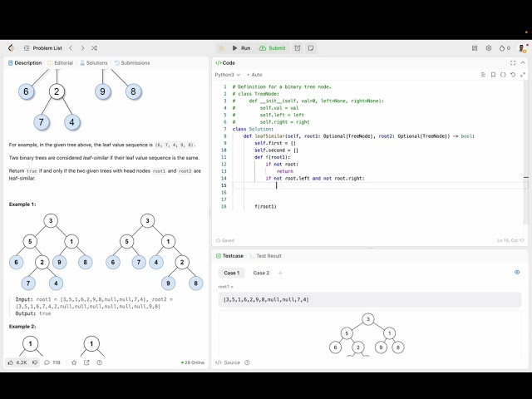532x399 pixels.
Task: Collapse the code panel with chevron
Action: coord(523,62)
